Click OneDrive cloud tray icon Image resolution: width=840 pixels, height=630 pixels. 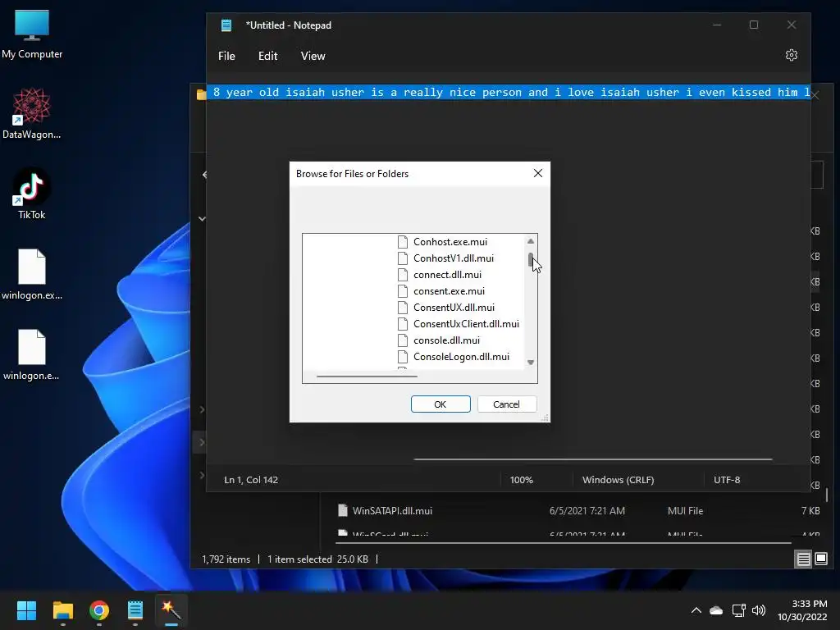coord(716,610)
